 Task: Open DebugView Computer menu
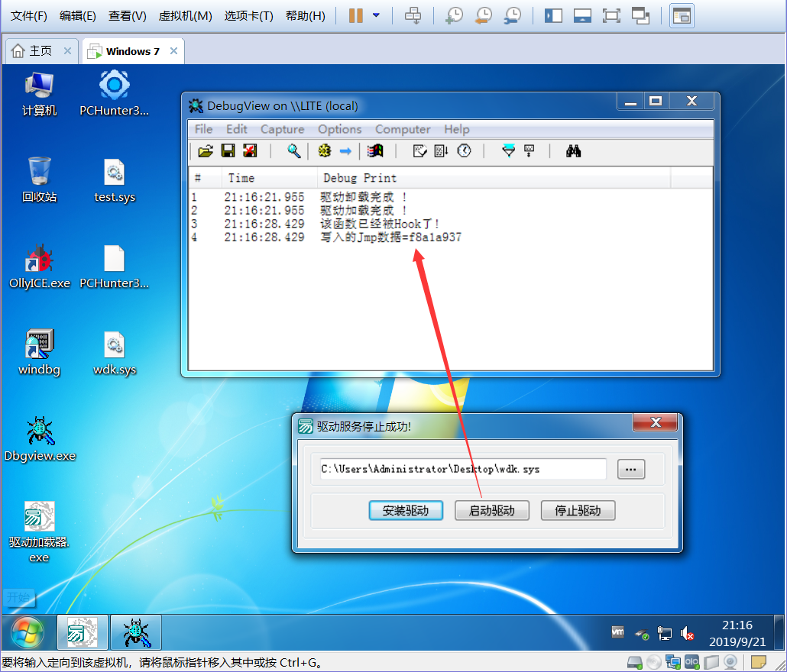(x=403, y=129)
